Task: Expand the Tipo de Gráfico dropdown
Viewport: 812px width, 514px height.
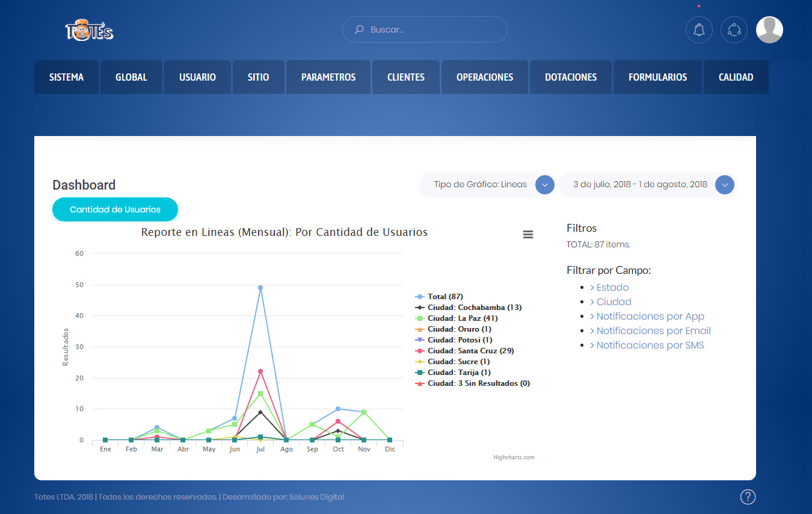Action: point(544,185)
